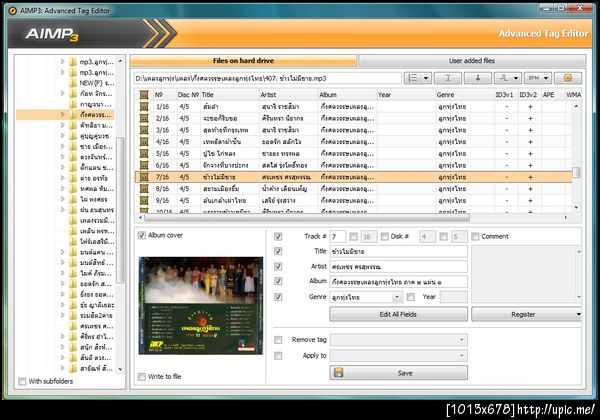This screenshot has width=600, height=420.
Task: Select the highlighted row "7/16"
Action: pos(353,177)
